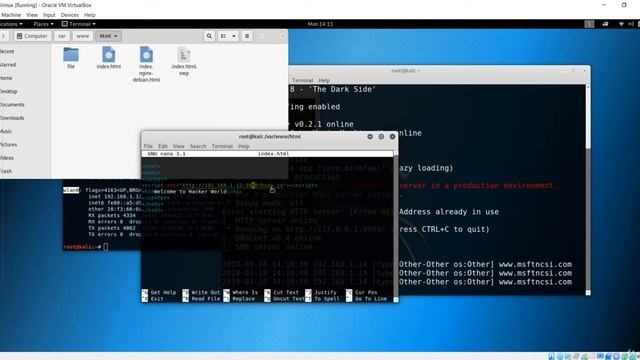Open VirtualBox View menu
The height and width of the screenshot is (360, 640).
[32, 15]
